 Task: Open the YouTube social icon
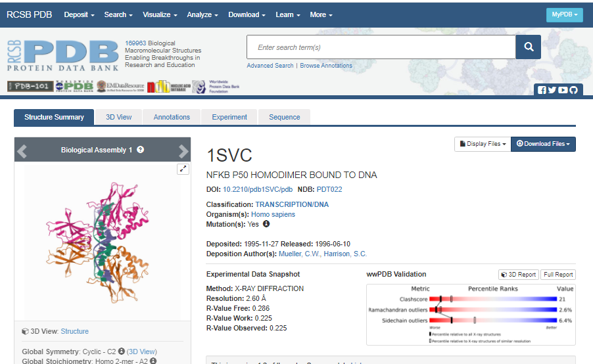[x=563, y=91]
